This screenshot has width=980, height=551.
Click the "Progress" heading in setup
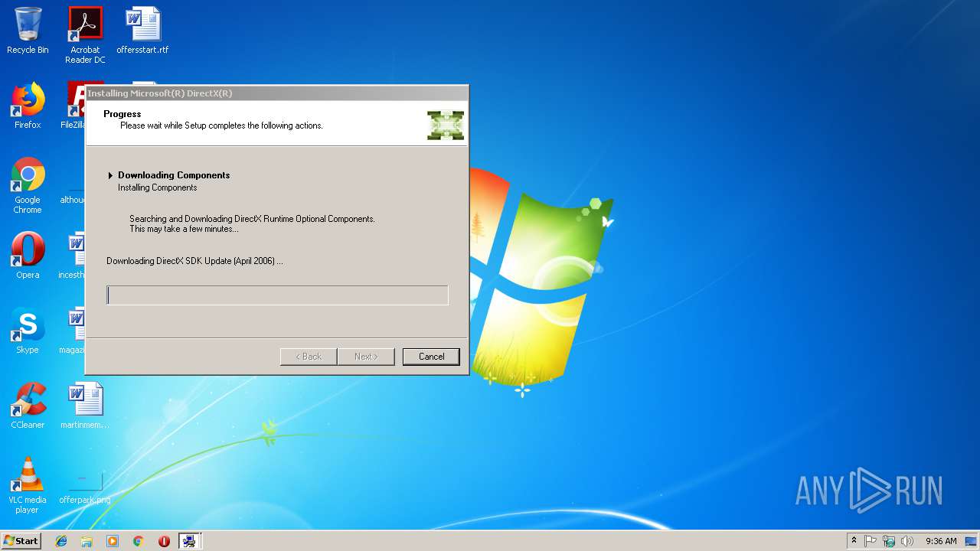click(122, 114)
